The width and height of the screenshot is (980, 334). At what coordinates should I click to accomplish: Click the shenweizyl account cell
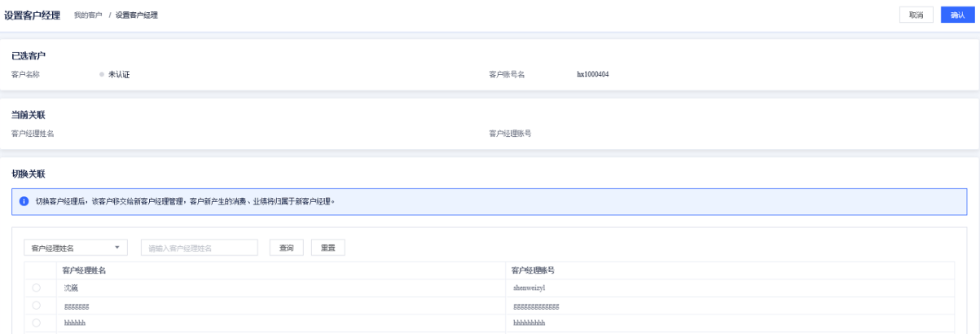pyautogui.click(x=534, y=288)
